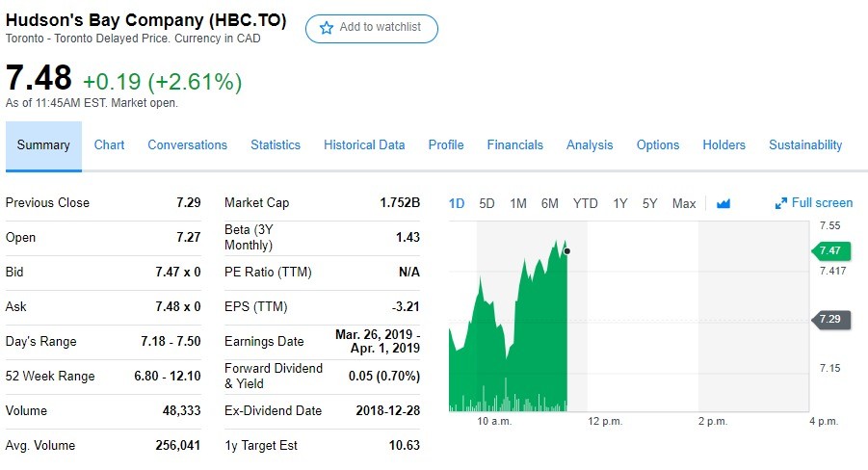Viewport: 868px width, 470px height.
Task: Click the star Add to watchlist button
Action: pyautogui.click(x=371, y=28)
